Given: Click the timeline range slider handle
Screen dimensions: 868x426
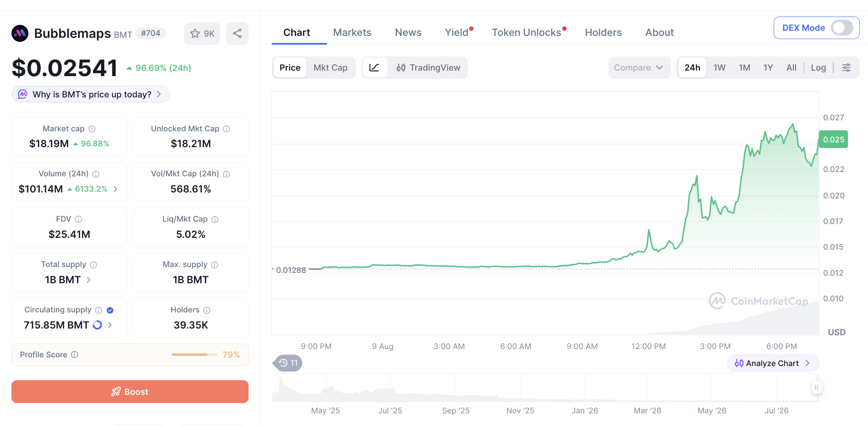Looking at the screenshot, I should point(817,387).
